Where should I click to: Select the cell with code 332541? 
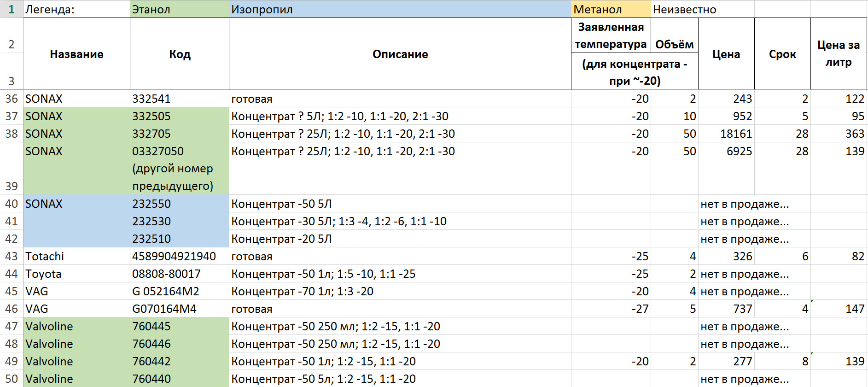pyautogui.click(x=179, y=99)
